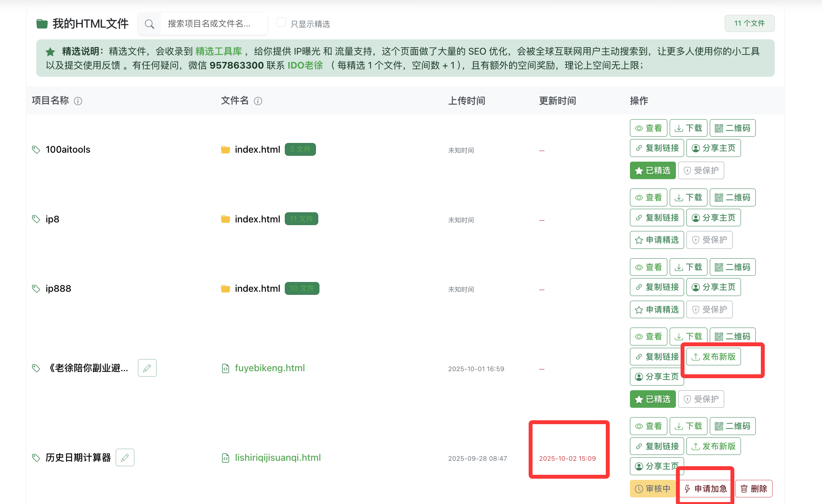Screen dimensions: 822x504
Task: Click the tag icon beside 100aitools
Action: (x=36, y=150)
